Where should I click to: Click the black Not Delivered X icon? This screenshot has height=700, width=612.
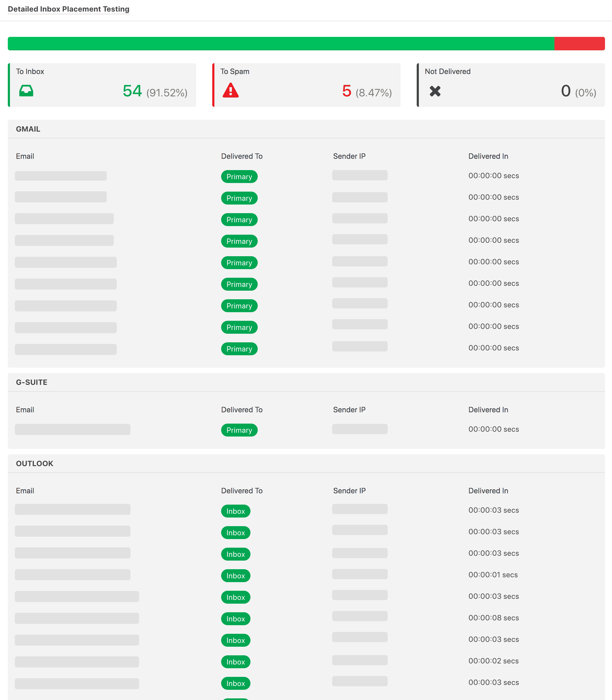tap(435, 91)
